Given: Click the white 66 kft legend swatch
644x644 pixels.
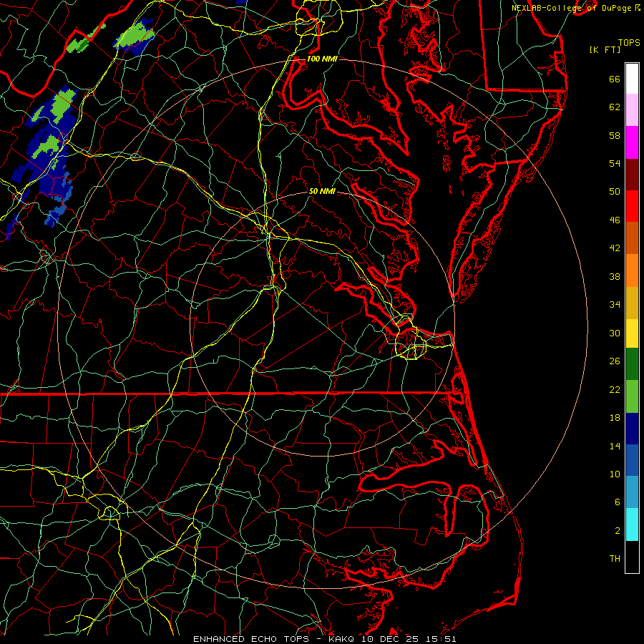Looking at the screenshot, I should (632, 79).
